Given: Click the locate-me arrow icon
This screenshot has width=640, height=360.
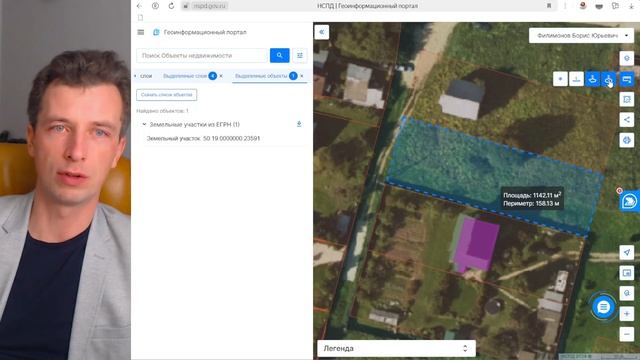Looking at the screenshot, I should coord(627,252).
